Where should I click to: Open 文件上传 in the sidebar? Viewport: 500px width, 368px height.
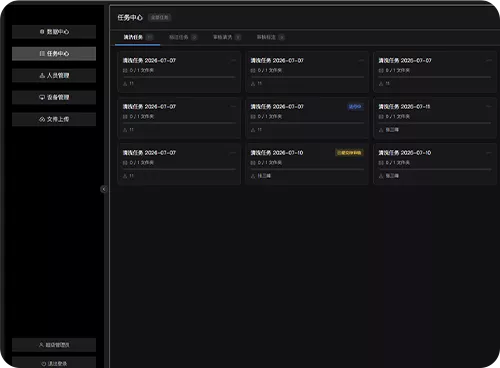pyautogui.click(x=54, y=119)
